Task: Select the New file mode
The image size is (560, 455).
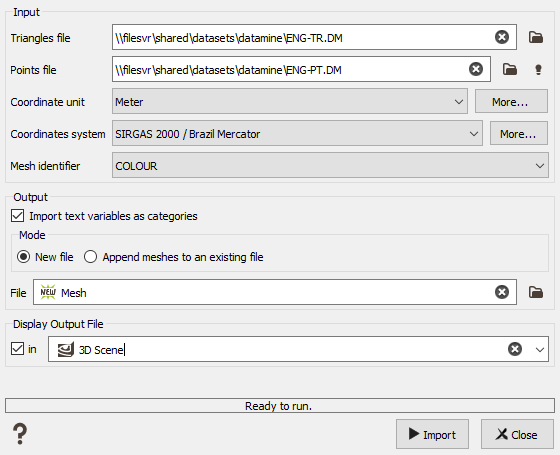Action: (x=24, y=257)
